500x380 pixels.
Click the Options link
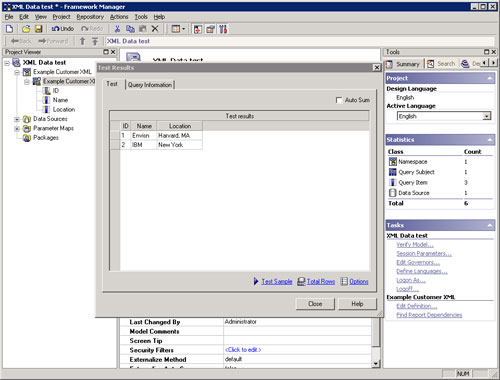[359, 281]
